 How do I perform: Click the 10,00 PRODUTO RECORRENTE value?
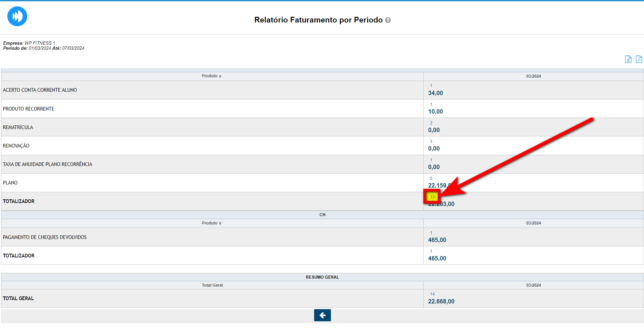[435, 112]
